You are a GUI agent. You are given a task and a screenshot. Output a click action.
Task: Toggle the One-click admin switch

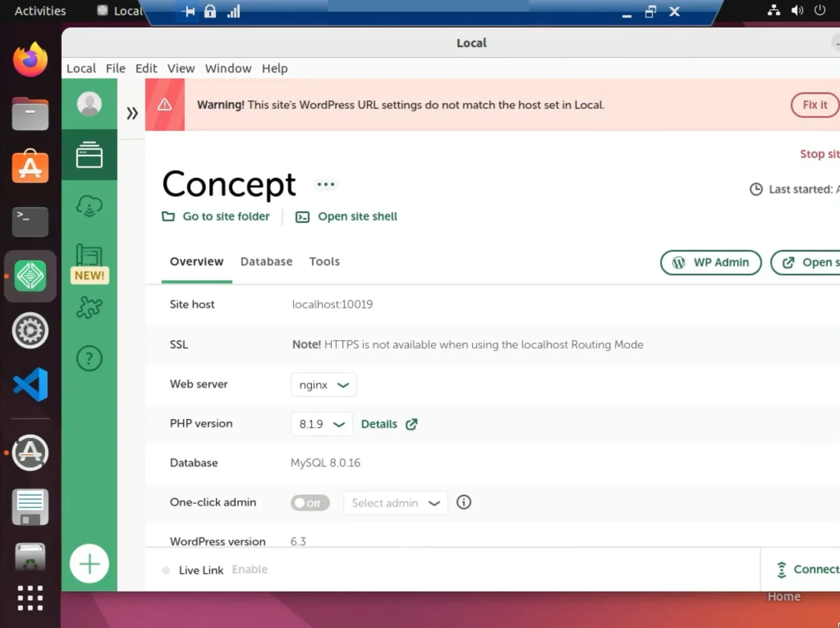(310, 503)
